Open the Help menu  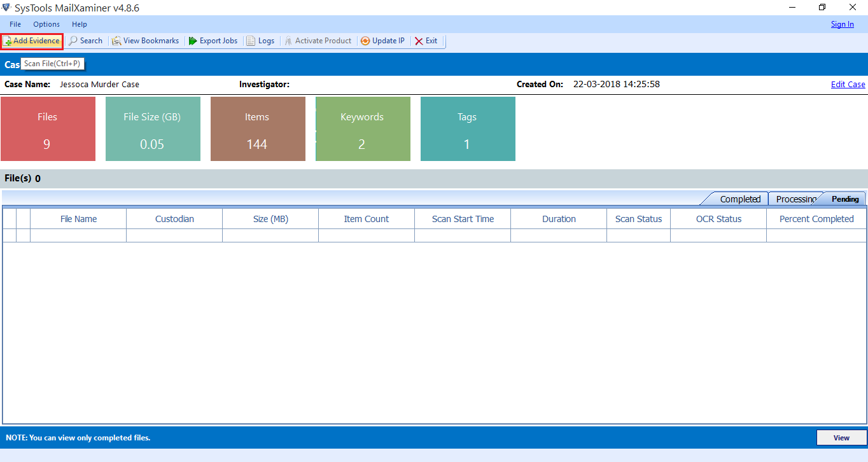pyautogui.click(x=80, y=24)
